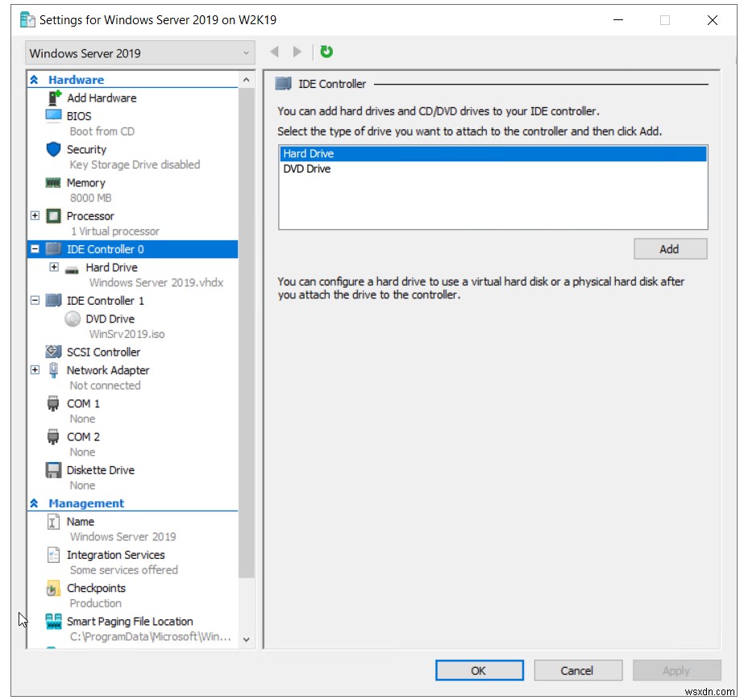Select DVD Drive in the drive list

[x=305, y=169]
